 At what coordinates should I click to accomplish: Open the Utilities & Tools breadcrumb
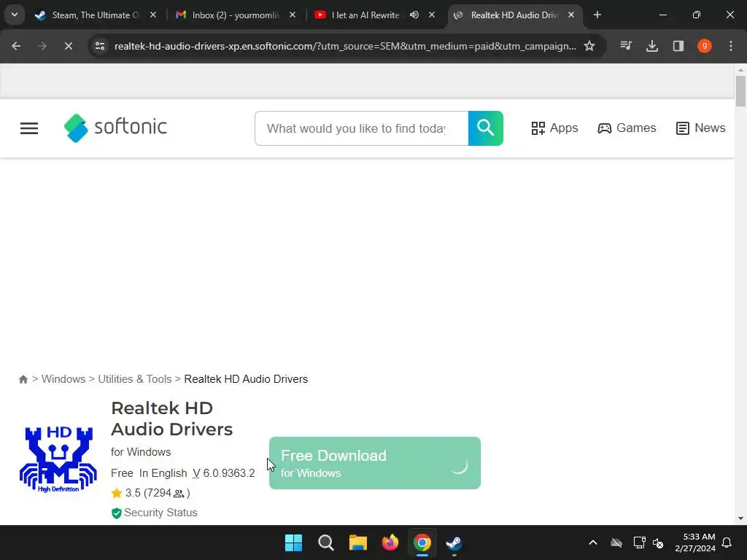pyautogui.click(x=135, y=379)
